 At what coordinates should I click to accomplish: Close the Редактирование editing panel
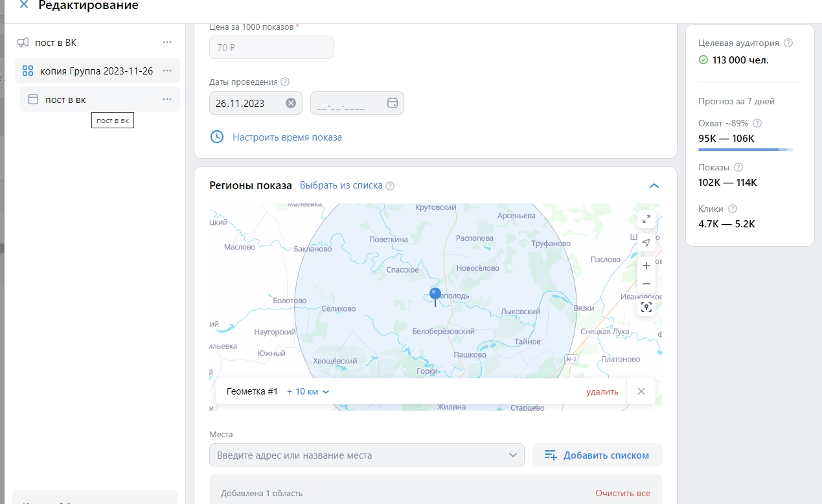point(24,5)
